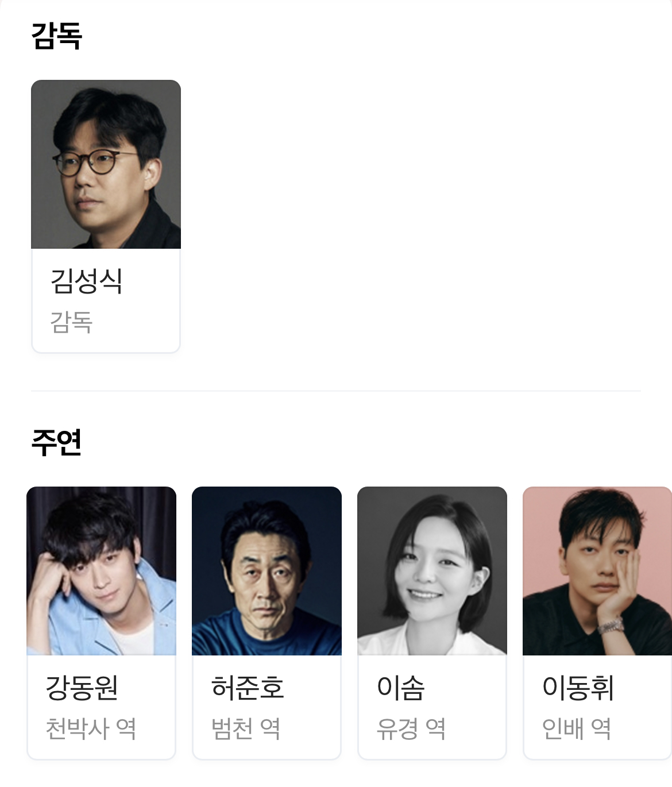
Task: Click the wristwatch in 이동휘's photo
Action: pos(611,626)
